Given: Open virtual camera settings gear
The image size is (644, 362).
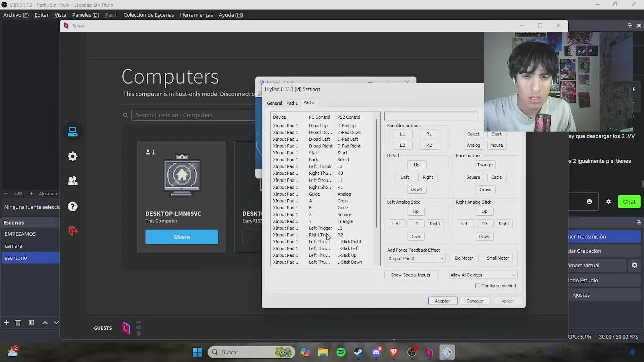Looking at the screenshot, I should 634,265.
